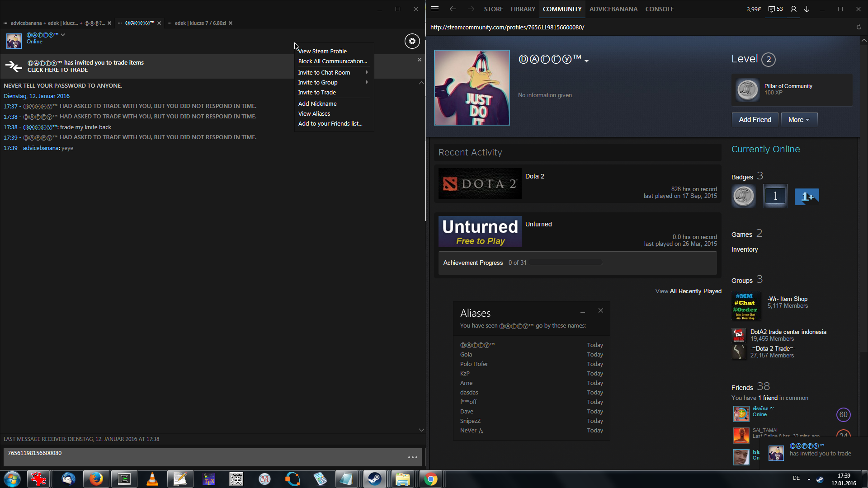The image size is (868, 488).
Task: Open View All Recently Played link
Action: [688, 291]
